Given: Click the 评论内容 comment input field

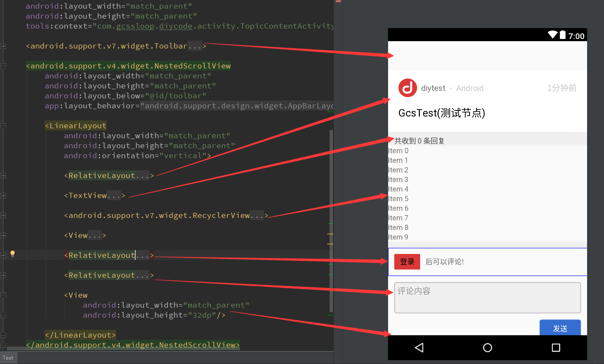Looking at the screenshot, I should pos(487,297).
